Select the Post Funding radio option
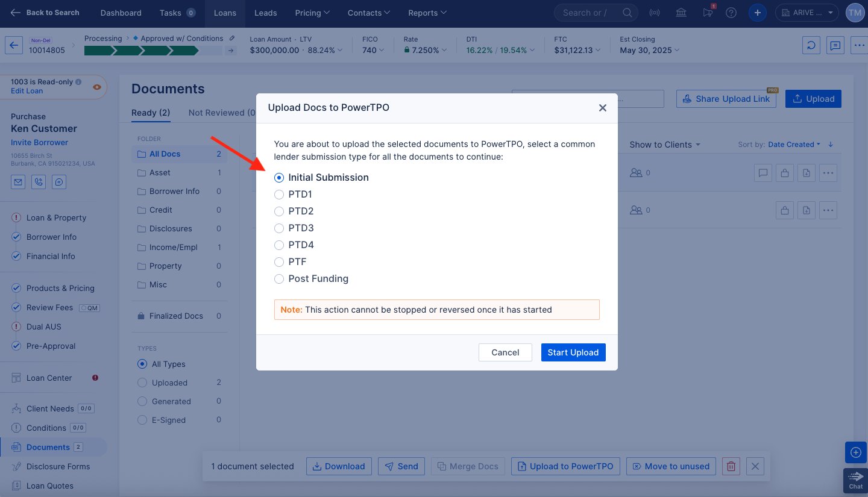Viewport: 868px width, 497px height. (279, 279)
